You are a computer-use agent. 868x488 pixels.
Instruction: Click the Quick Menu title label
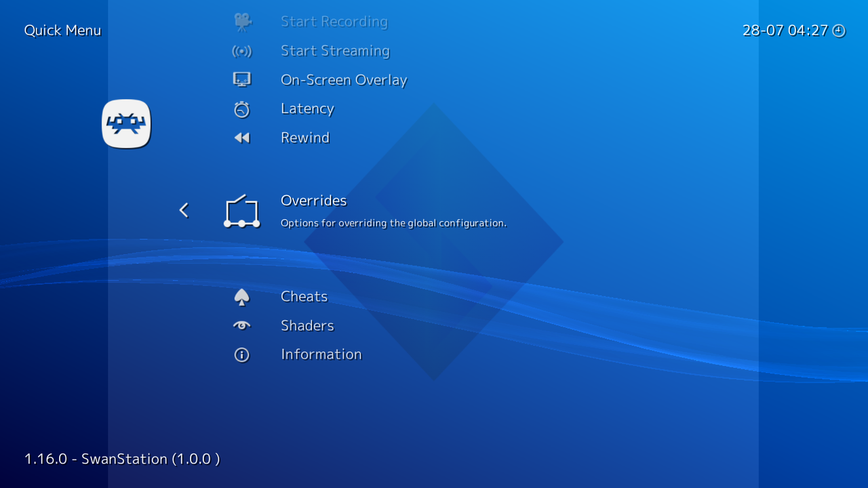tap(62, 30)
